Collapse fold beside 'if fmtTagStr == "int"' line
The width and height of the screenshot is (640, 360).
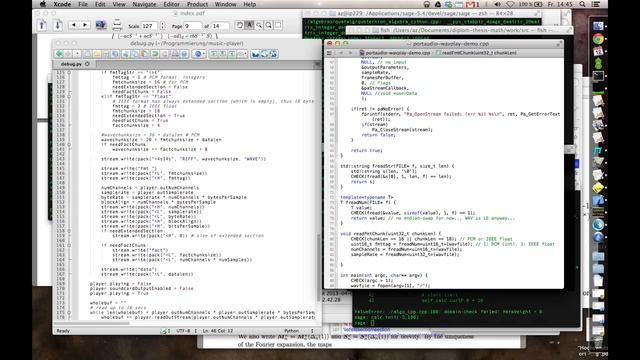click(69, 73)
